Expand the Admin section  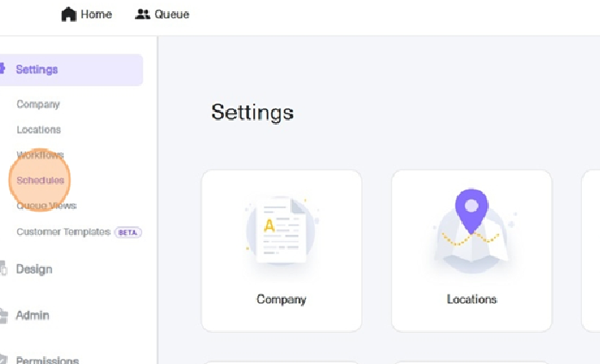[x=33, y=316]
